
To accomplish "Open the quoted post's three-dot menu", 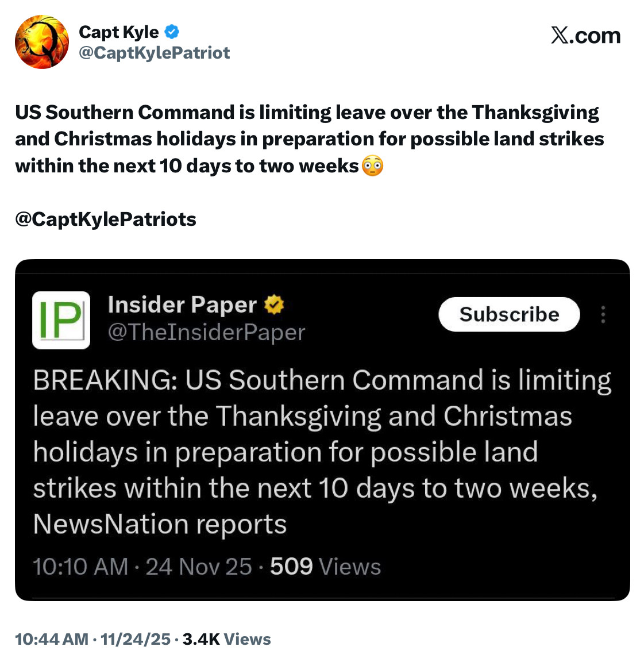I will point(603,314).
